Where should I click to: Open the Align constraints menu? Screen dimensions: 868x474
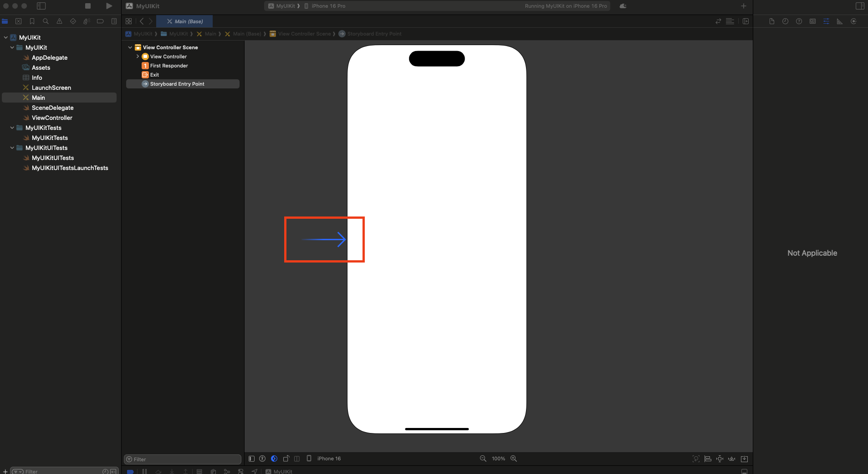708,459
